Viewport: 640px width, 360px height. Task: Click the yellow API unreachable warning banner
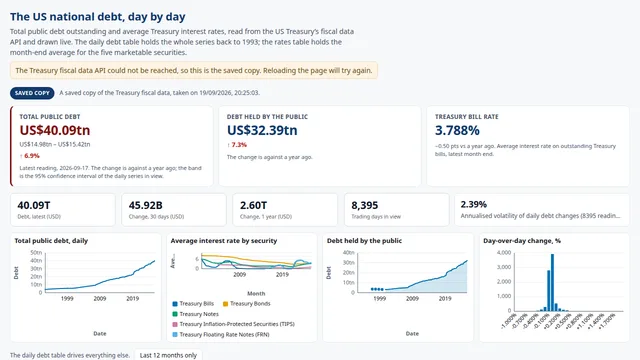coord(194,70)
